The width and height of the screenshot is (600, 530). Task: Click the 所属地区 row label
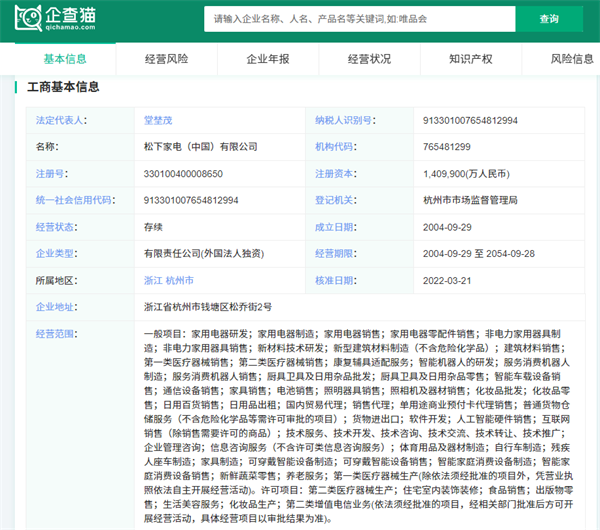coord(56,280)
